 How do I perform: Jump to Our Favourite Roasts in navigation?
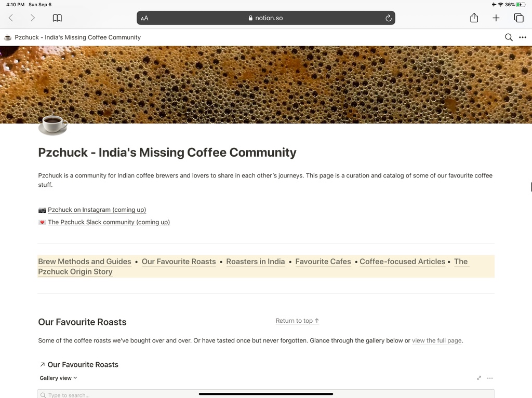(179, 262)
